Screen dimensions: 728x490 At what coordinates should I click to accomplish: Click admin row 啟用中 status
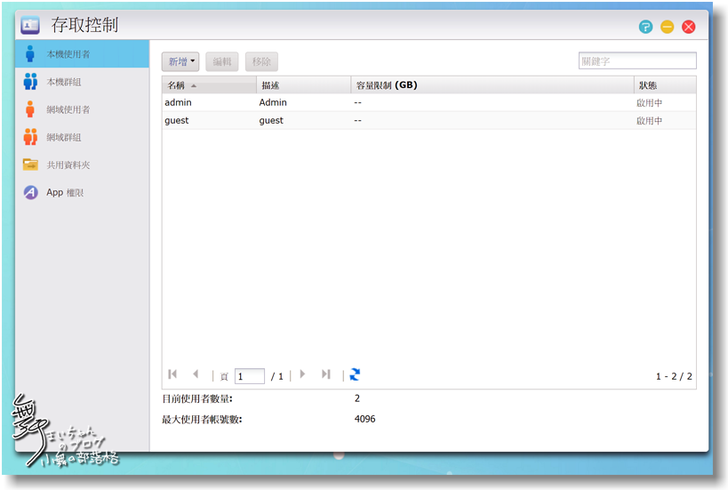pos(649,103)
